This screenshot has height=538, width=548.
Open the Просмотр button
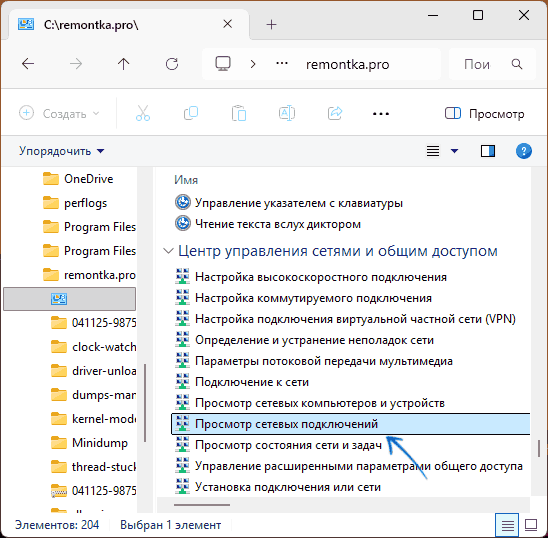click(x=484, y=114)
